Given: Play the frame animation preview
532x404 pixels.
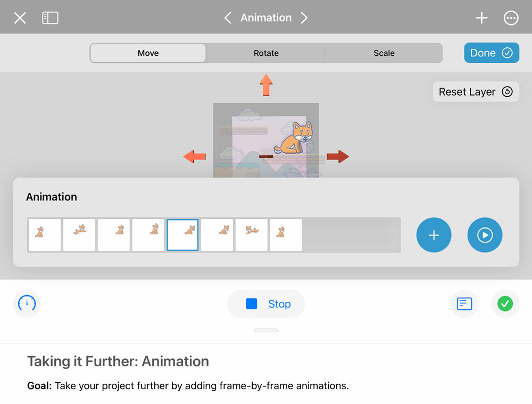Looking at the screenshot, I should point(485,235).
